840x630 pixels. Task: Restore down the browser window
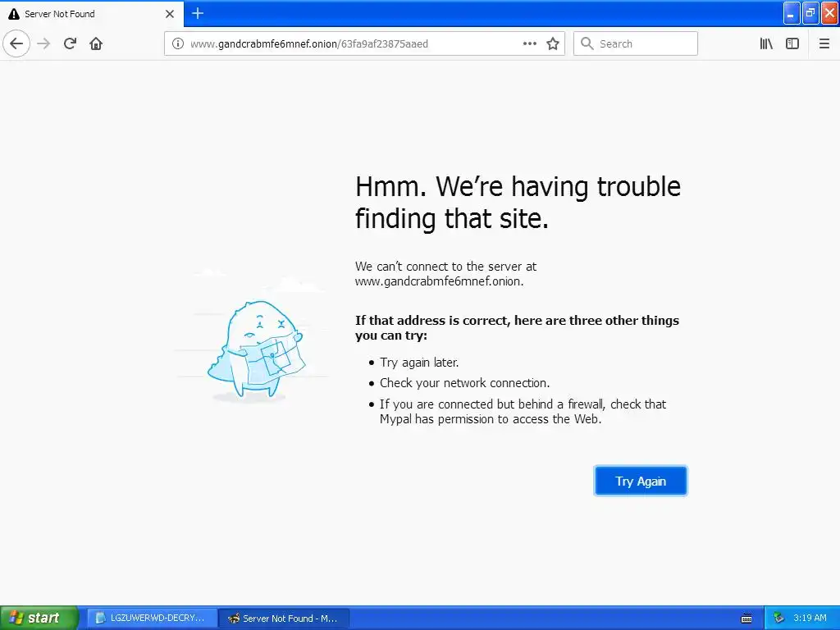(810, 13)
